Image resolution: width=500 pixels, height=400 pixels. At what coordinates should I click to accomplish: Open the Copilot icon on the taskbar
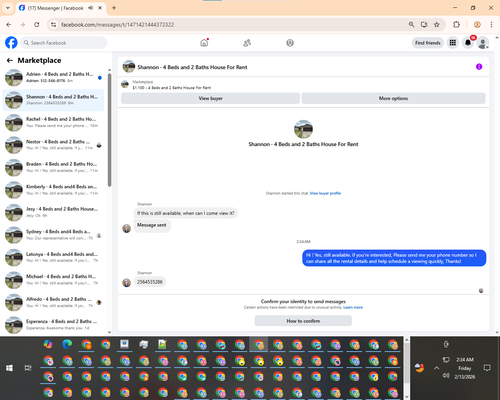(48, 344)
